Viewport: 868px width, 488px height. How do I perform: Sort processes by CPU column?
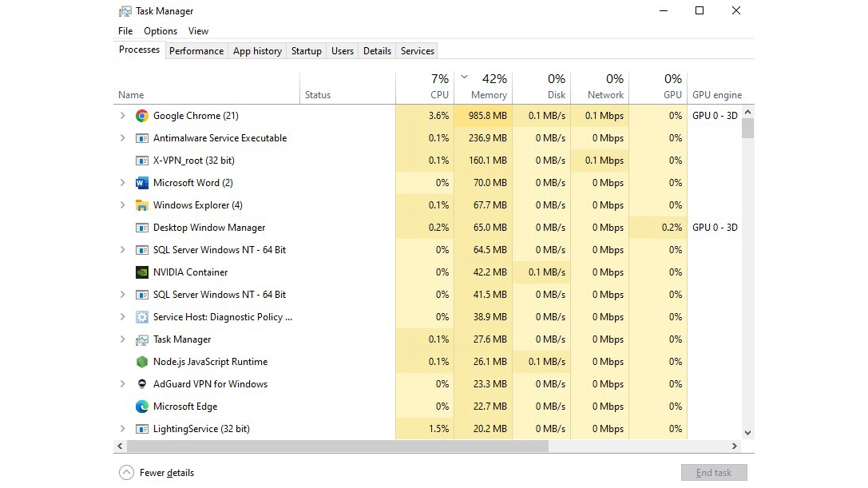[425, 88]
